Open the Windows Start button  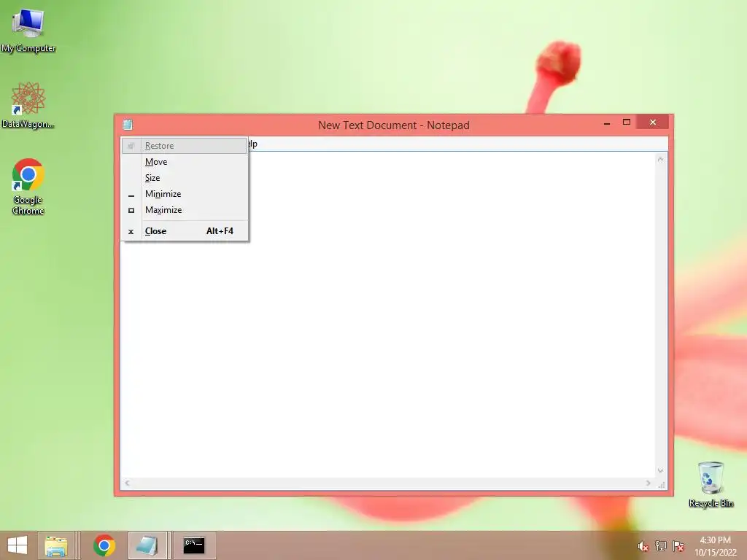[18, 545]
